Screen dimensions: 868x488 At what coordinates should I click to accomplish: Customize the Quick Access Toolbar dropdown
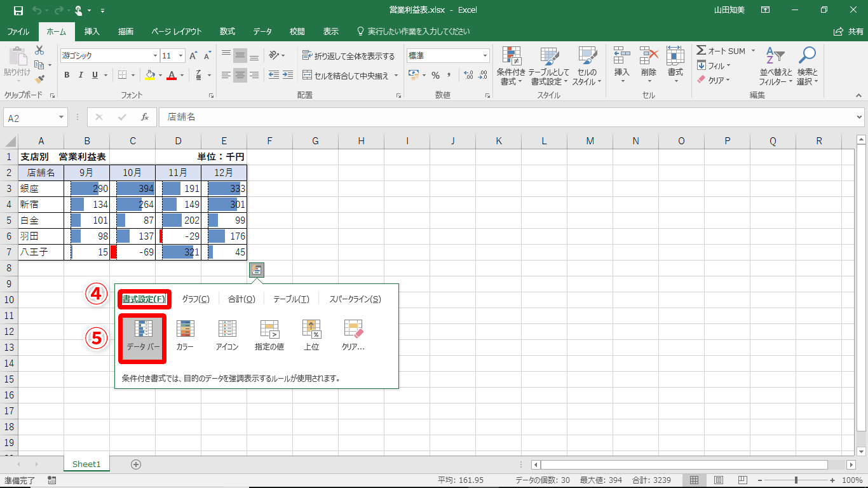103,10
